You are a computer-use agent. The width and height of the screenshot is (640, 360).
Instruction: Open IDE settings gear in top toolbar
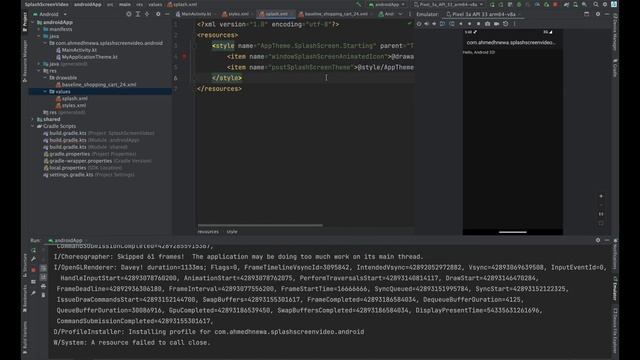605,4
